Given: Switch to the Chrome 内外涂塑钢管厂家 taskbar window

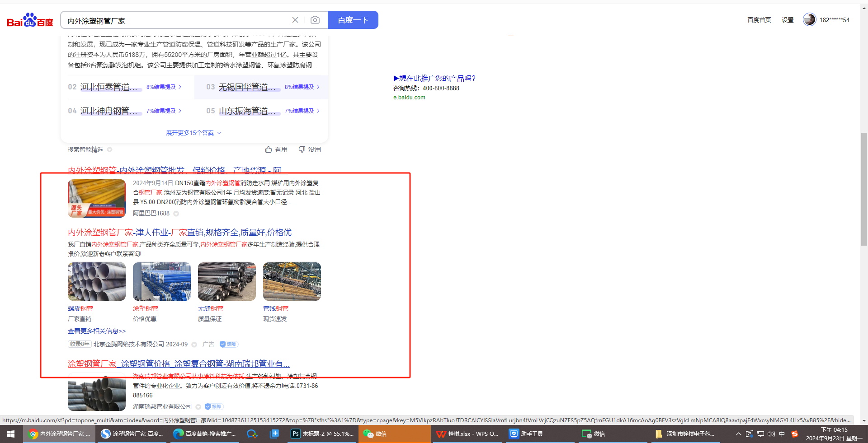Looking at the screenshot, I should [x=59, y=434].
